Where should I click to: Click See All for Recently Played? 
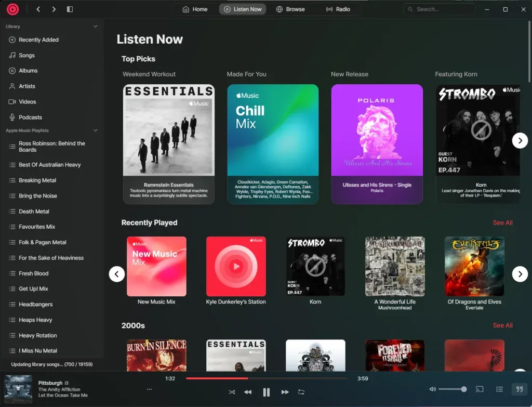(502, 222)
